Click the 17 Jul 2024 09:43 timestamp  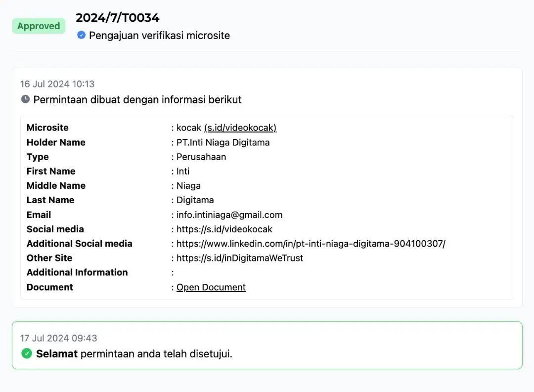pos(58,338)
